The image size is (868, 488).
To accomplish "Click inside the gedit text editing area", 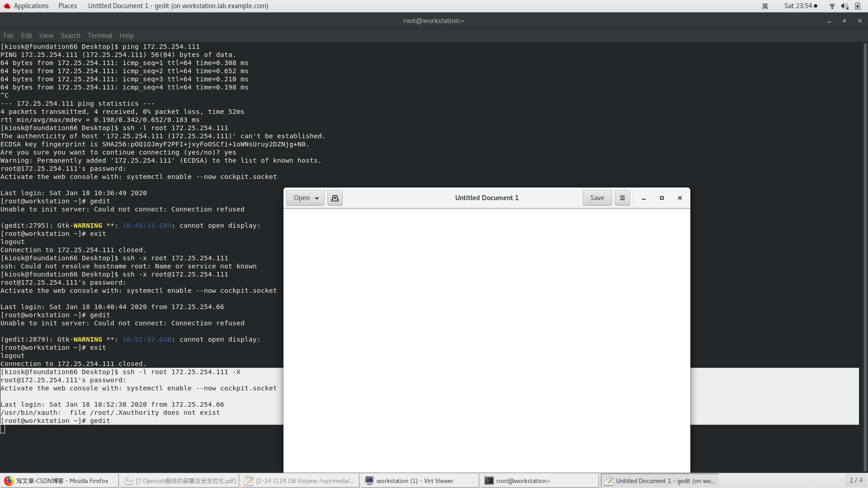I will click(487, 340).
